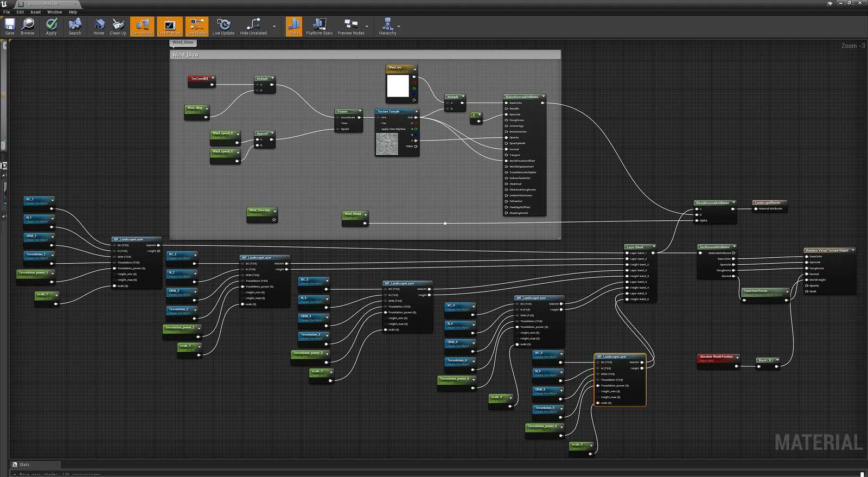The height and width of the screenshot is (477, 868).
Task: Select the LandscapeMaster output node
Action: (x=769, y=206)
